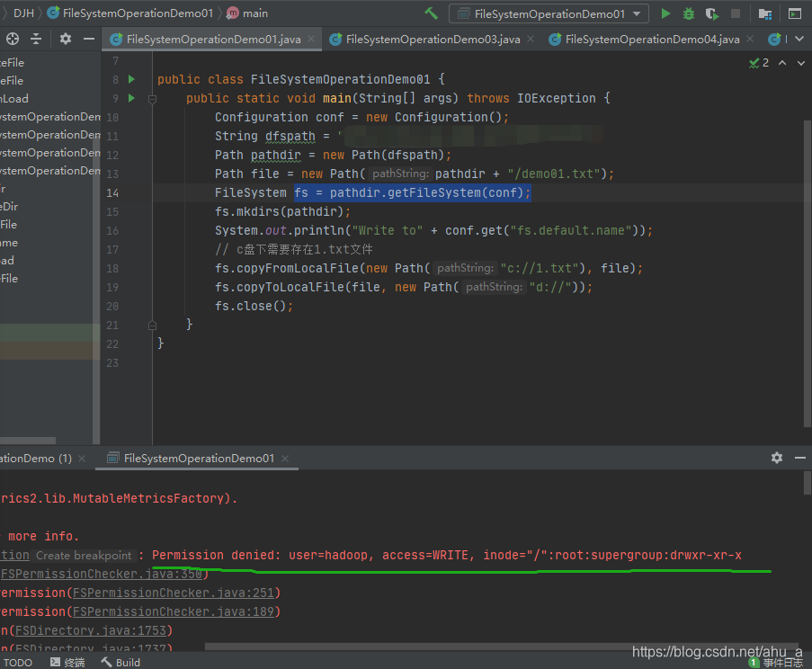Image resolution: width=812 pixels, height=669 pixels.
Task: Open event log 事件日志
Action: (x=776, y=663)
